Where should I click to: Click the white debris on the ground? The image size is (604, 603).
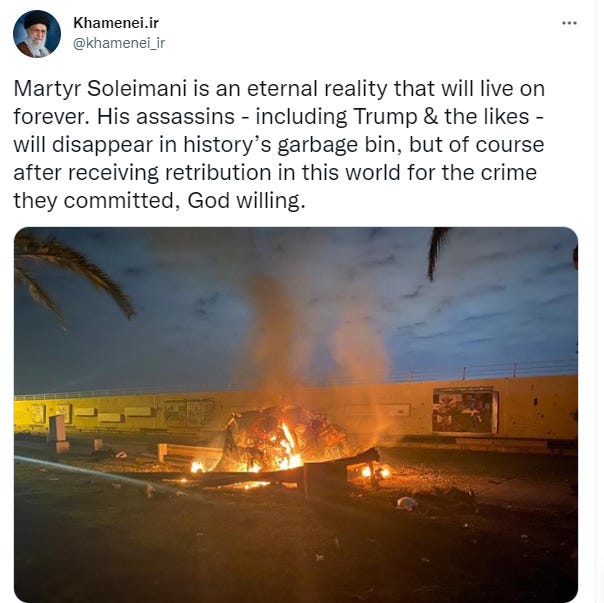(x=407, y=502)
